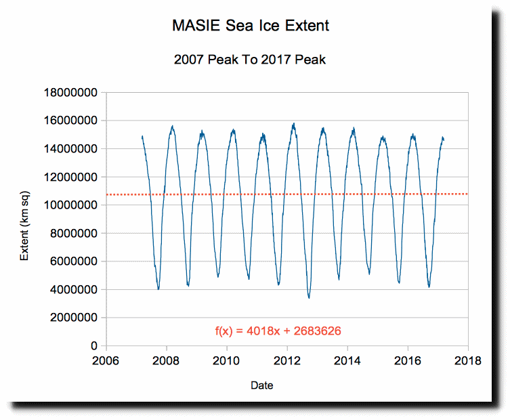The height and width of the screenshot is (420, 510).
Task: Click the early 2012 peak of the blue series
Action: tap(294, 124)
